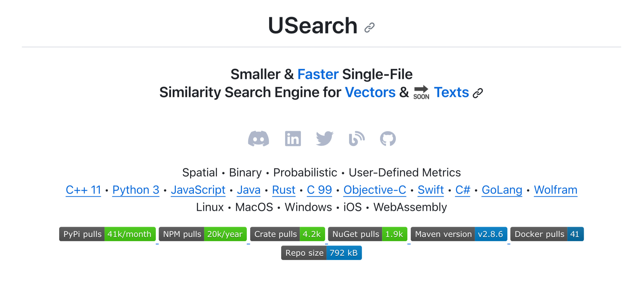Open the C++ 11 link

coord(83,190)
